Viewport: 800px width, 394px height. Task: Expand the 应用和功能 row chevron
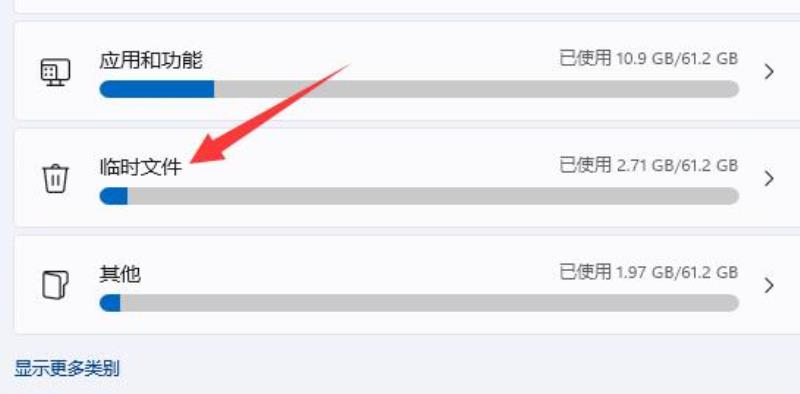pyautogui.click(x=769, y=72)
